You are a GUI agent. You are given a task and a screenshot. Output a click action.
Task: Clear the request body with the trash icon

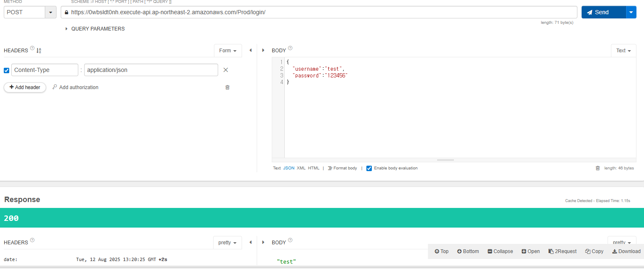click(x=598, y=168)
